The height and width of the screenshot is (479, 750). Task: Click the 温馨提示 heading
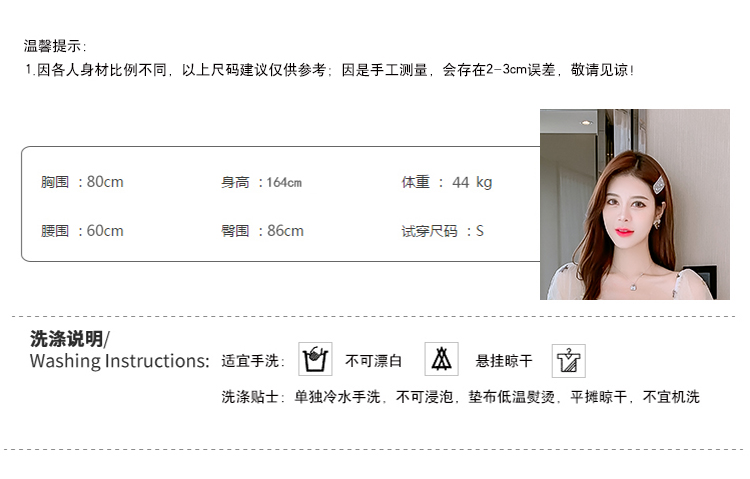point(55,46)
